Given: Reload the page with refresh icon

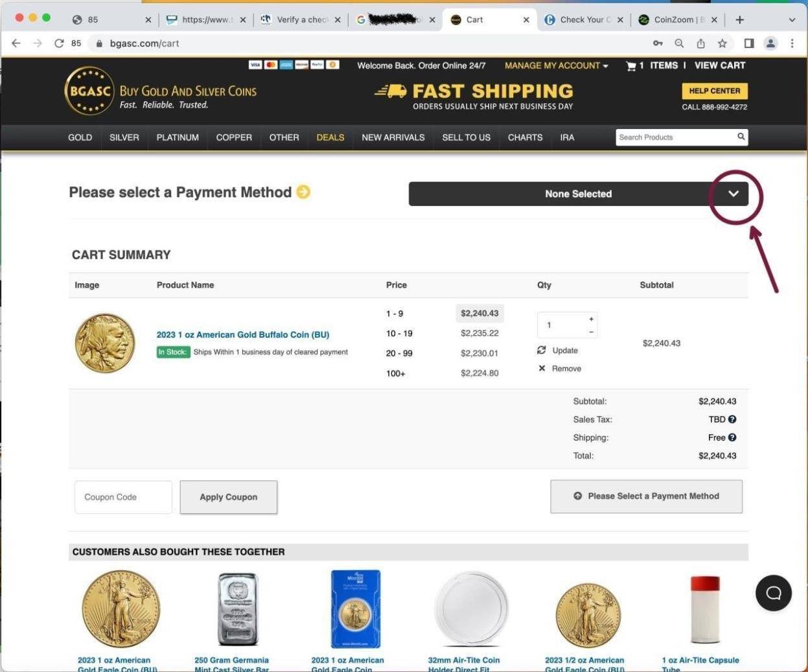Looking at the screenshot, I should pos(59,43).
